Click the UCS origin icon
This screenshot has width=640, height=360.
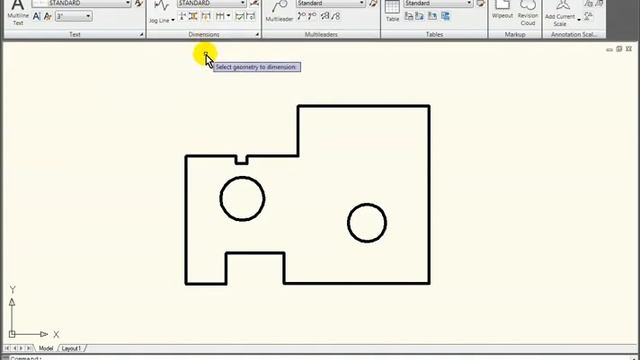(12, 334)
